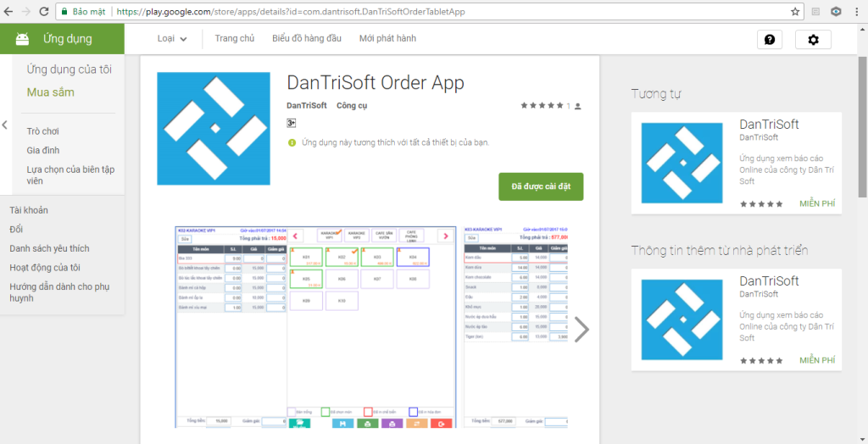Click the Ứng dụng green header label
The image size is (868, 444).
68,39
